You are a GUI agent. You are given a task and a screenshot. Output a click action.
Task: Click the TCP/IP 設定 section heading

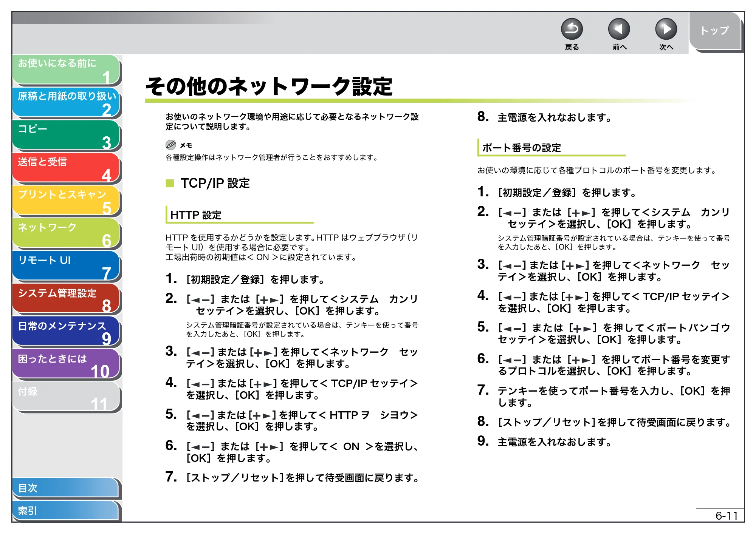[x=215, y=184]
